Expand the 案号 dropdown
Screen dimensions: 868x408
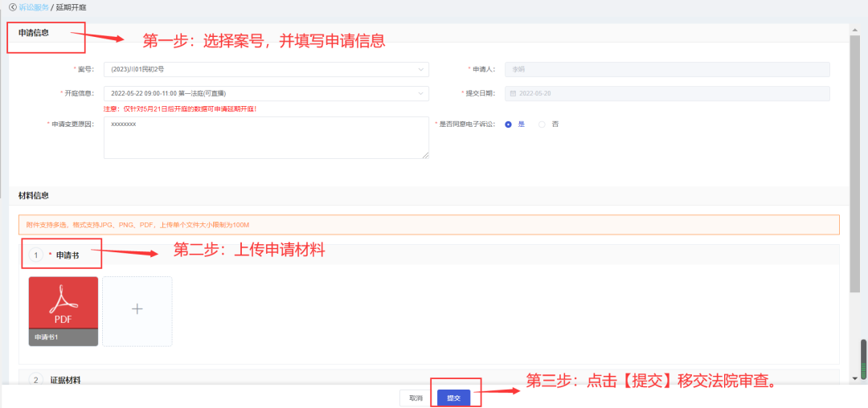coord(266,69)
